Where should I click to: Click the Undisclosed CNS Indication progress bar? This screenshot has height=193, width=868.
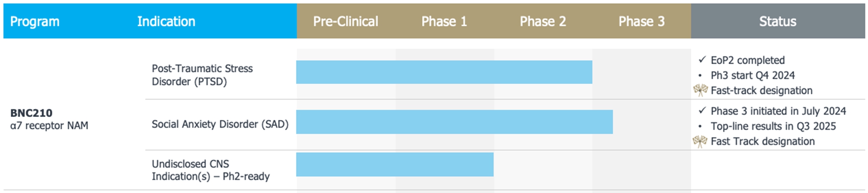click(395, 164)
